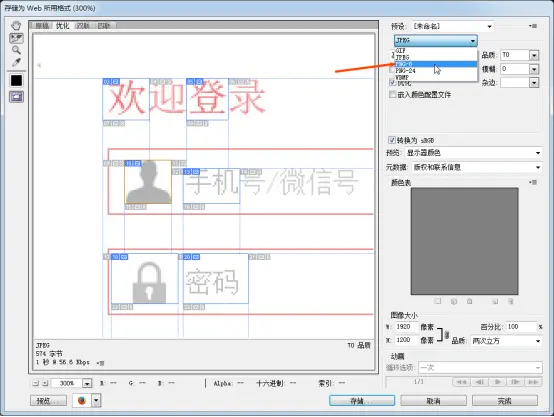Open the 300% zoom level dropdown
Image resolution: width=554 pixels, height=417 pixels.
click(87, 383)
